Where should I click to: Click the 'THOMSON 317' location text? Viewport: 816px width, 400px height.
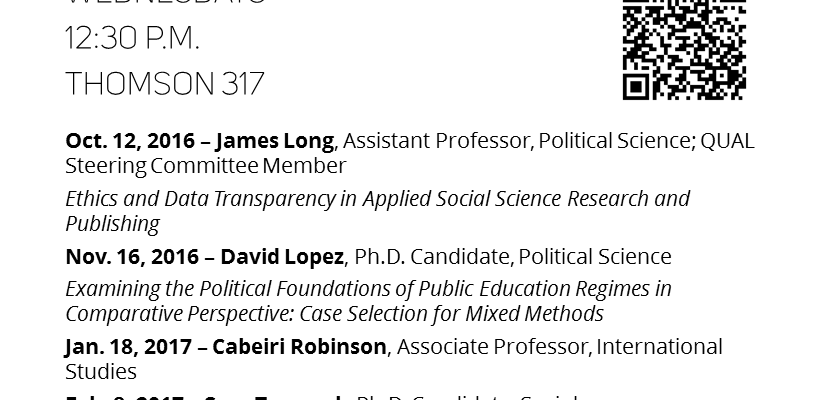pos(165,84)
